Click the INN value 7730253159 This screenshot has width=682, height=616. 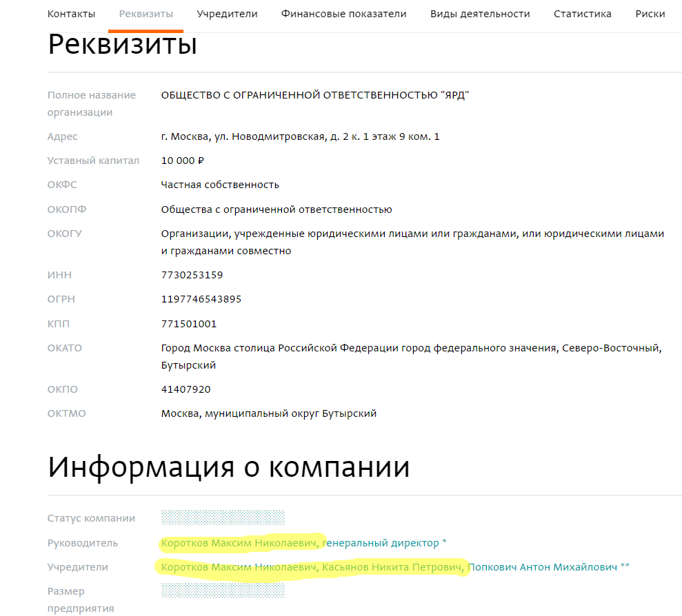pyautogui.click(x=192, y=275)
